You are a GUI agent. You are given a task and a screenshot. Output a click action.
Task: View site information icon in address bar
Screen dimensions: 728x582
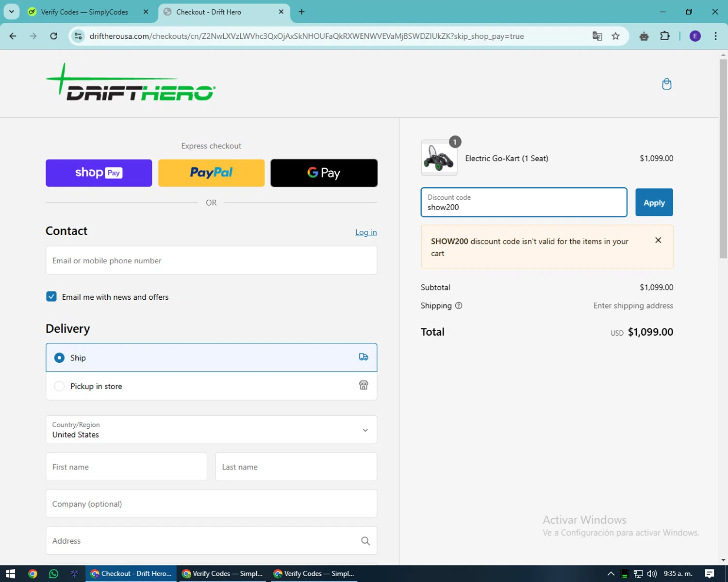[x=78, y=36]
